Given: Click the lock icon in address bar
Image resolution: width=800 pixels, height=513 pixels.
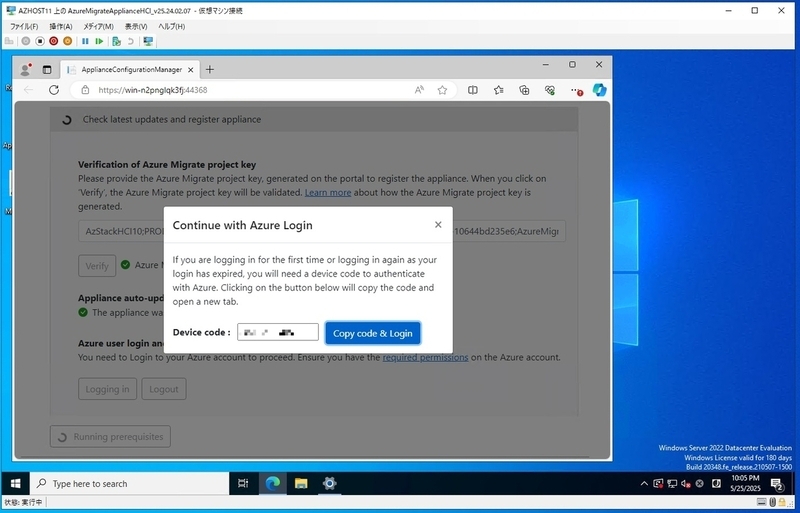Looking at the screenshot, I should coord(85,90).
